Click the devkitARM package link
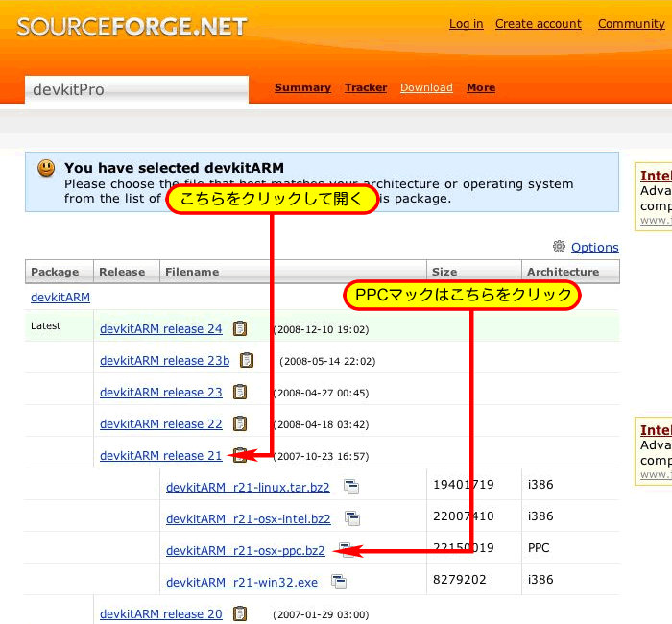This screenshot has height=624, width=672. point(60,297)
